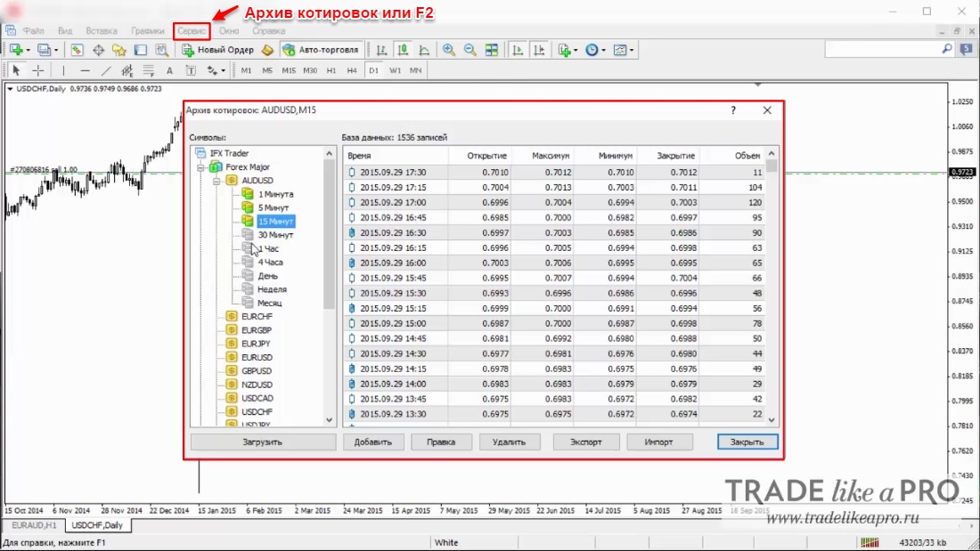Select the Text Label tool
This screenshot has height=551, width=980.
tap(191, 70)
